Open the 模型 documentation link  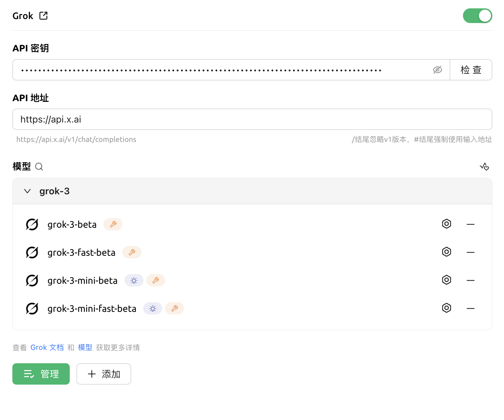(85, 347)
